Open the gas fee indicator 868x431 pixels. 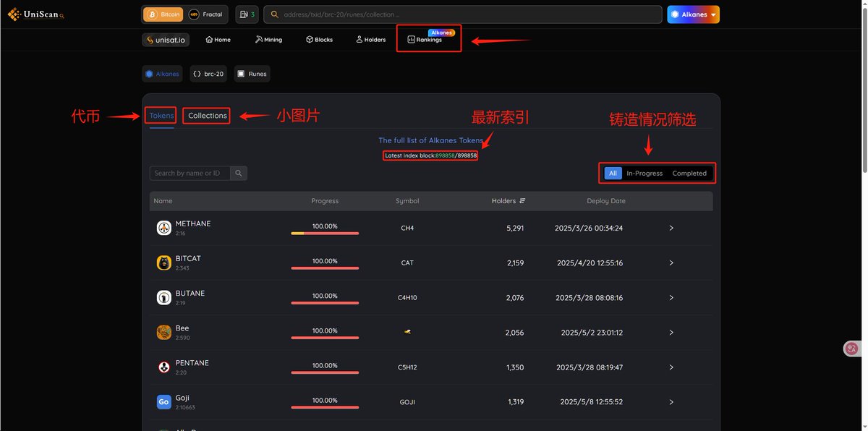pos(247,14)
